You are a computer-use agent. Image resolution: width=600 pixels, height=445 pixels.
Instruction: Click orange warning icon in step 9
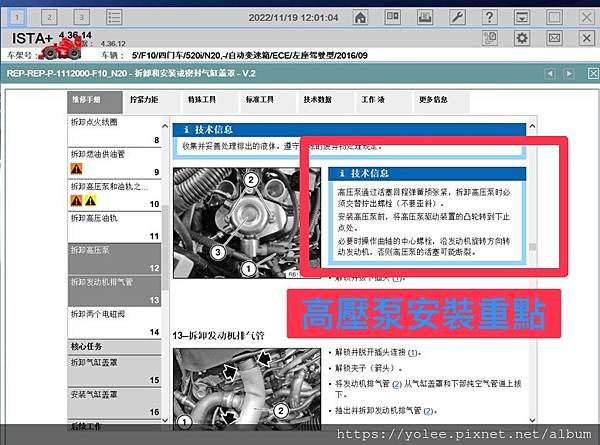pos(77,169)
